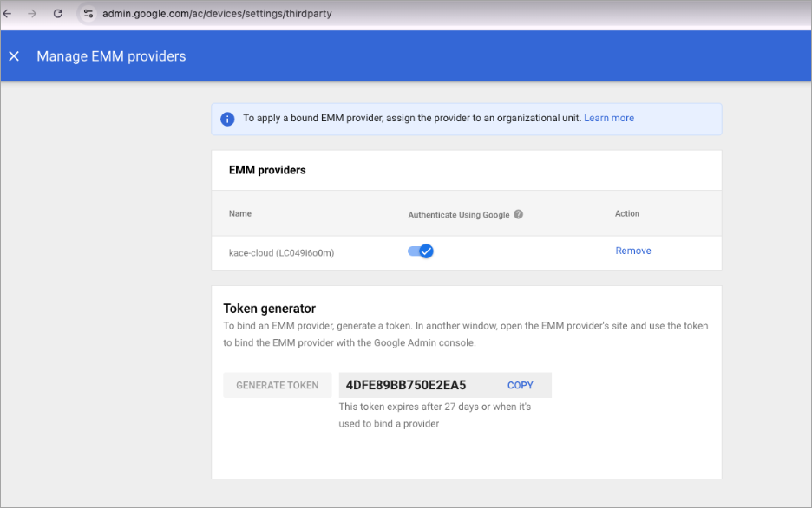This screenshot has width=812, height=508.
Task: Toggle Authenticate Using Google for kace-cloud
Action: point(421,251)
